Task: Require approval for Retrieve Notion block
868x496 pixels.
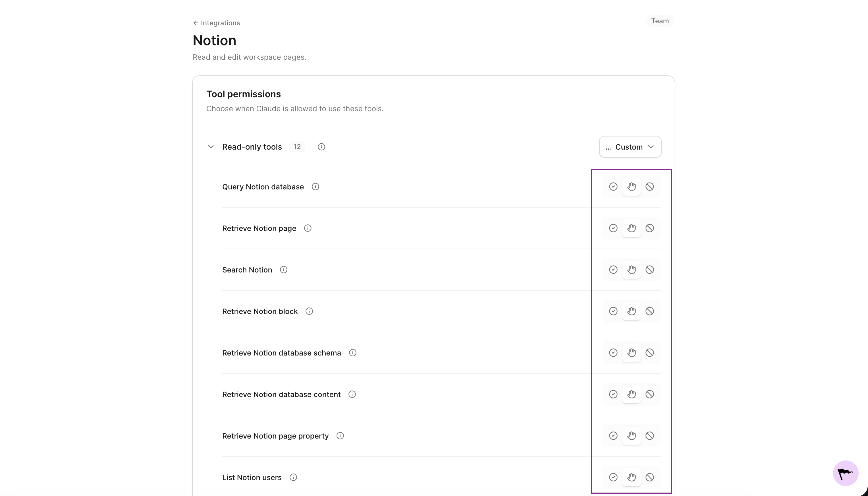Action: click(x=632, y=311)
